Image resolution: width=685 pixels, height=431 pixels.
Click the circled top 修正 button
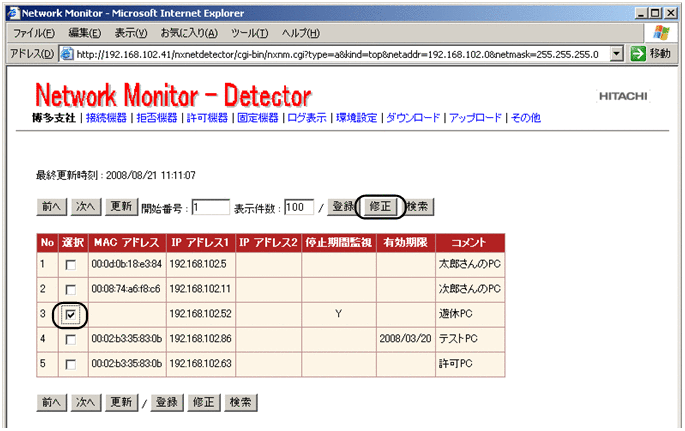coord(380,207)
